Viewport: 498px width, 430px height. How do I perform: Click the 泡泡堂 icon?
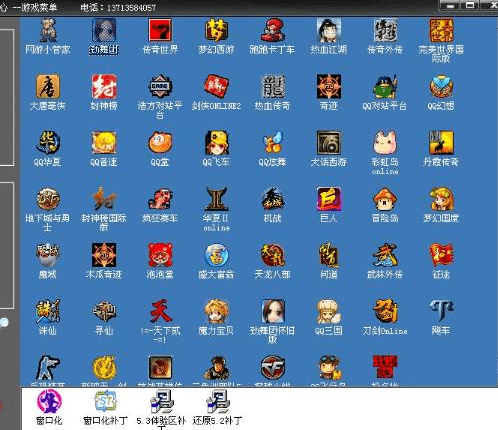(x=160, y=255)
